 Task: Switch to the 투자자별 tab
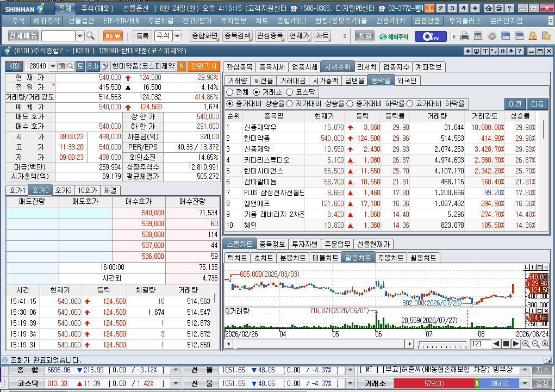[305, 244]
